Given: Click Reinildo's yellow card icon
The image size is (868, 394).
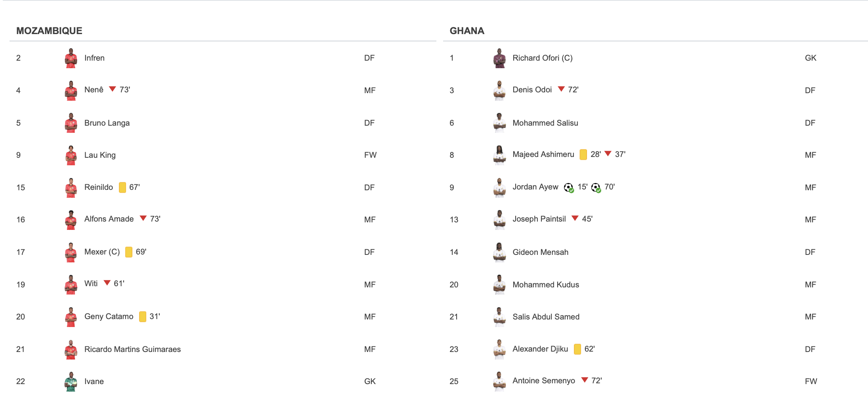Looking at the screenshot, I should [x=122, y=187].
